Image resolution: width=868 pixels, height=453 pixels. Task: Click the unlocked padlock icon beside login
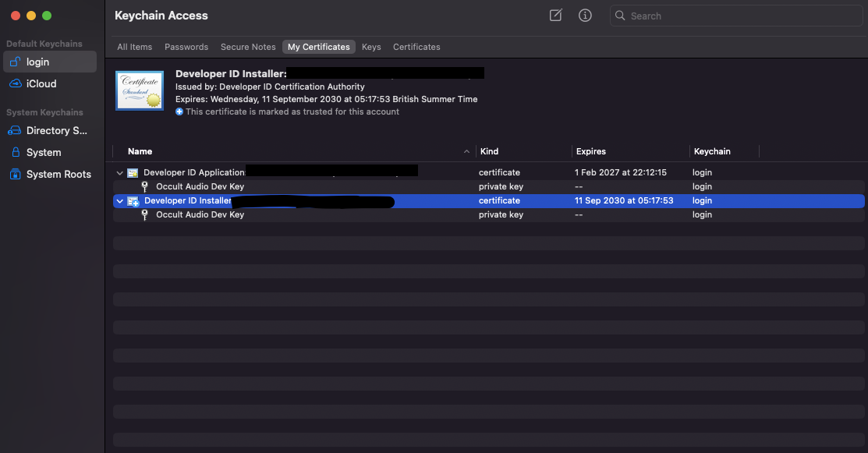pos(15,62)
